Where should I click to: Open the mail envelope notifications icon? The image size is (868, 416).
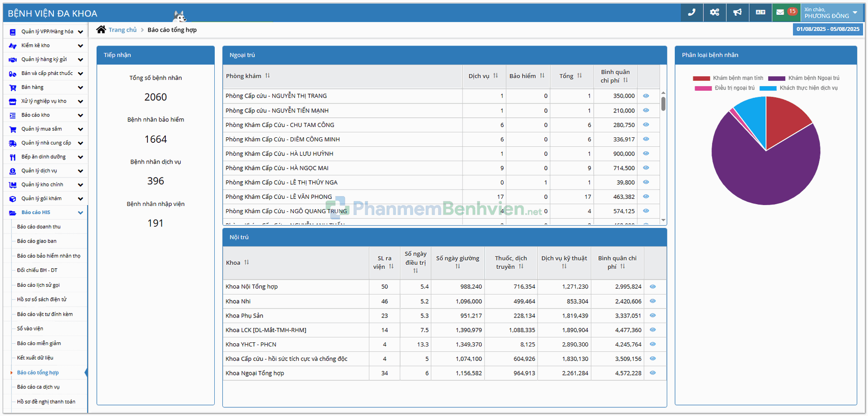click(780, 12)
